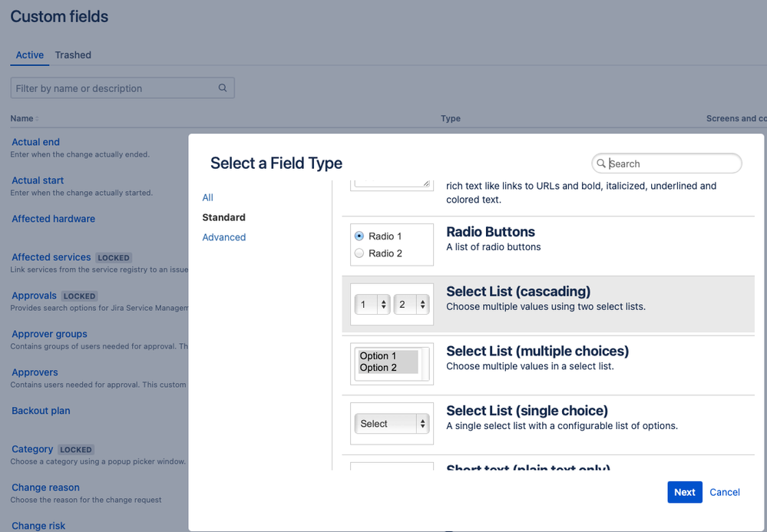
Task: Open the single choice Select dropdown preview
Action: click(x=392, y=424)
